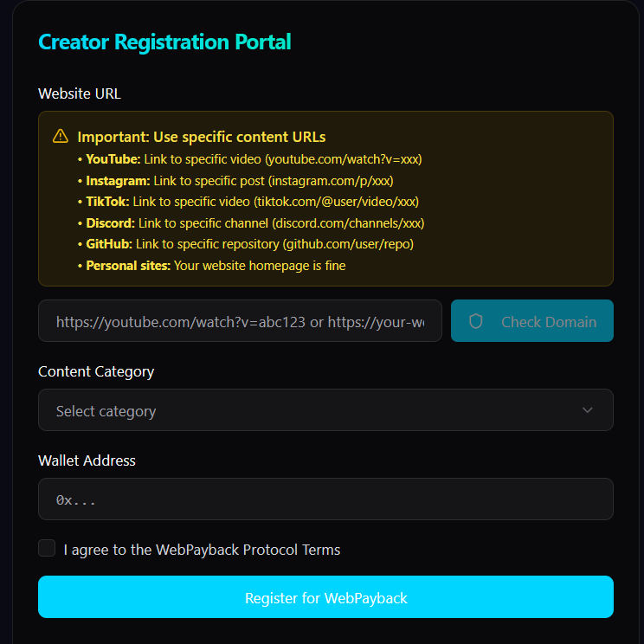Screen dimensions: 644x644
Task: Click the 'Important: Use specific content URLs' title
Action: tap(201, 137)
